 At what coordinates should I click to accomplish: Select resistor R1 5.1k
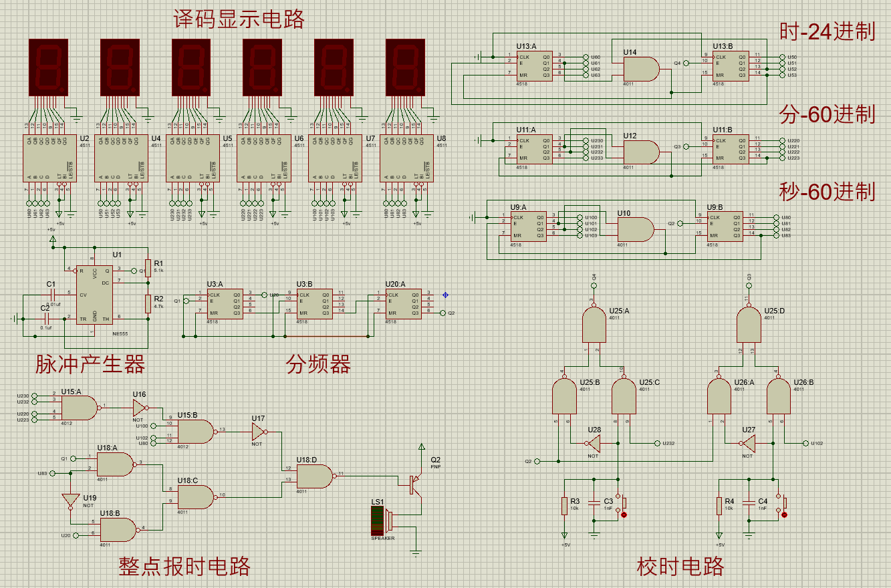tap(148, 267)
